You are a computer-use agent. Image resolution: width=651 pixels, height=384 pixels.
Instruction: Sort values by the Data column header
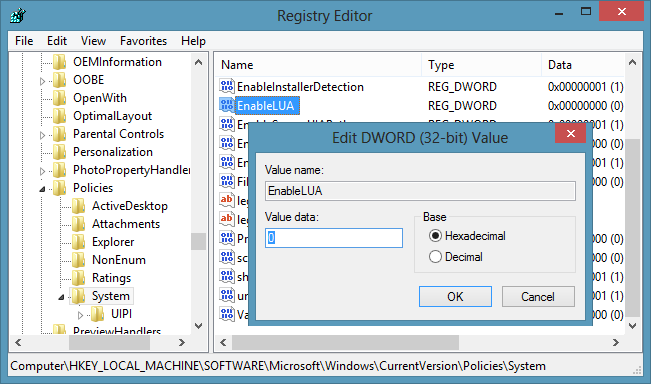[583, 65]
